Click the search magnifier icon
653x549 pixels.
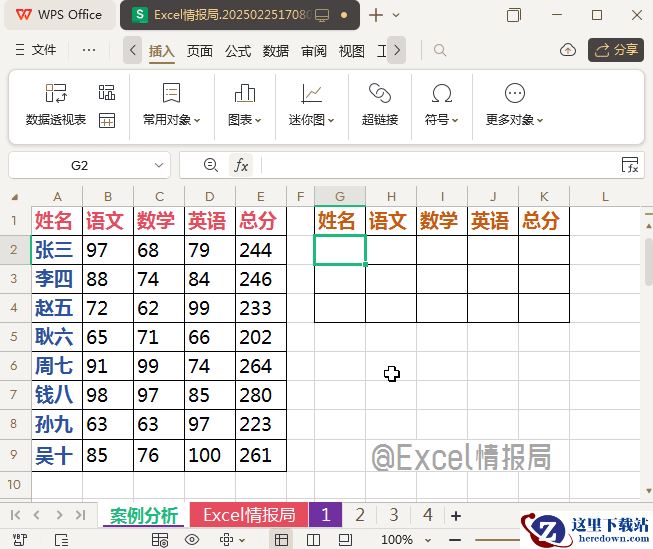[440, 50]
